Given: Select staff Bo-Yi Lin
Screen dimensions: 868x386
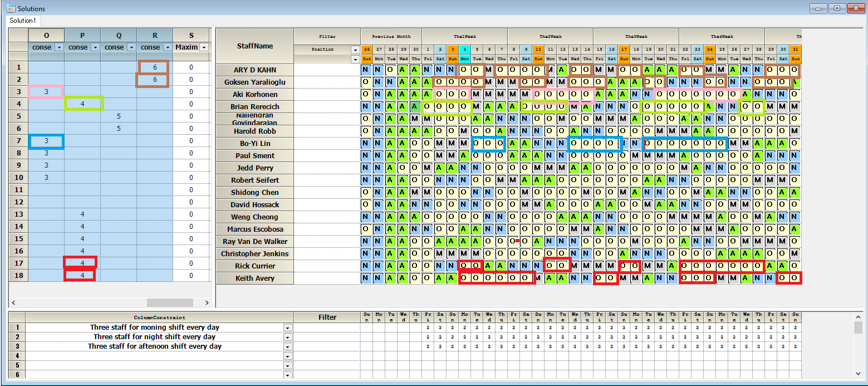Looking at the screenshot, I should pos(255,143).
